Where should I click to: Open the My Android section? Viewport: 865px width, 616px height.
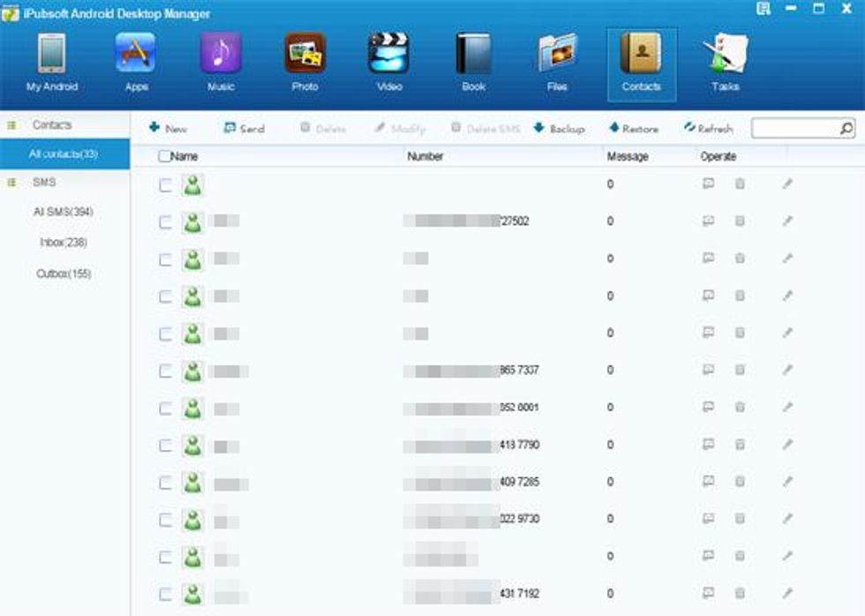point(52,63)
